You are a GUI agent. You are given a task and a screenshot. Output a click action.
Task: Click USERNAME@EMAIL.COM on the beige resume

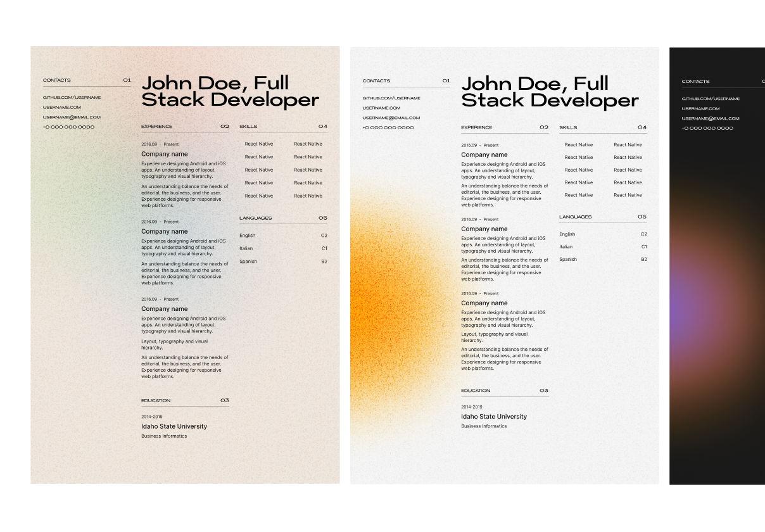pos(72,117)
